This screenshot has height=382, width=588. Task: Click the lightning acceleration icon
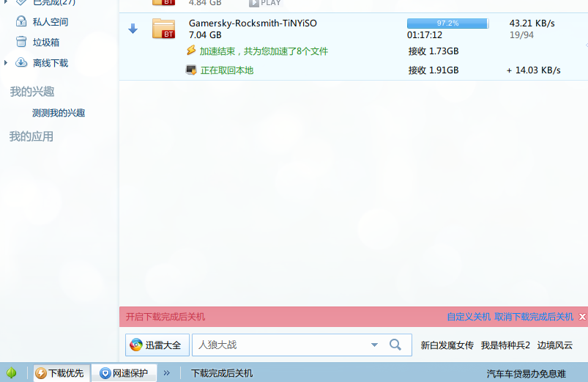click(x=191, y=51)
